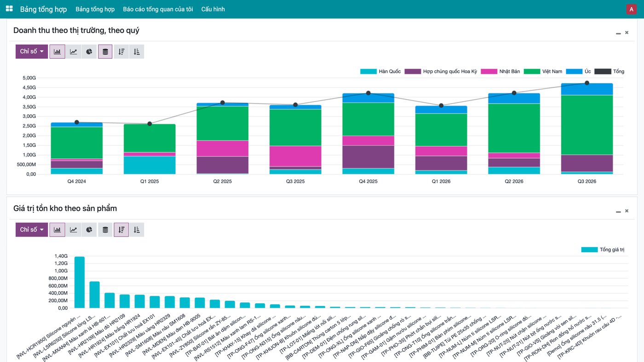Click the Hàn Quốc segment in Q1 2025 bar

click(149, 165)
